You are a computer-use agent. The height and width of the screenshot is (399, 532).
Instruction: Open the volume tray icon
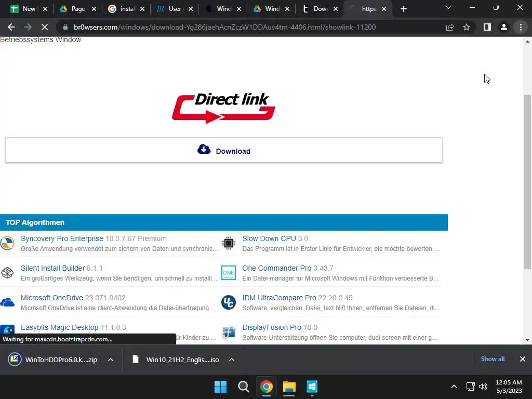pyautogui.click(x=483, y=387)
